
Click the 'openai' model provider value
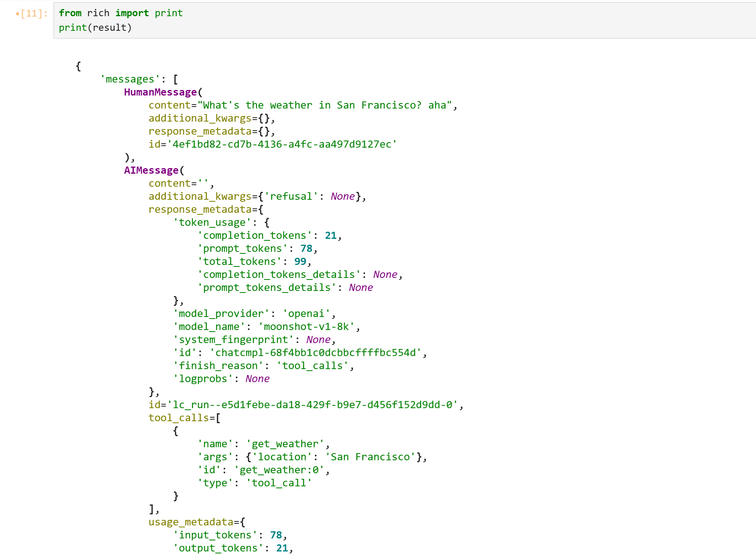pyautogui.click(x=306, y=313)
